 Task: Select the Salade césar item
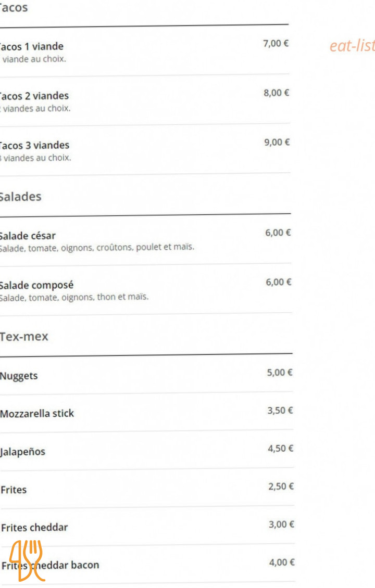point(28,236)
